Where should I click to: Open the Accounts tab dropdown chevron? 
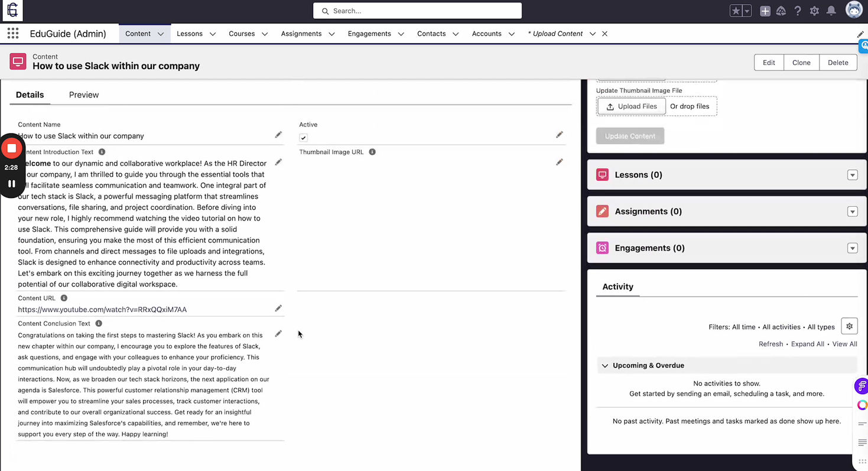[512, 34]
